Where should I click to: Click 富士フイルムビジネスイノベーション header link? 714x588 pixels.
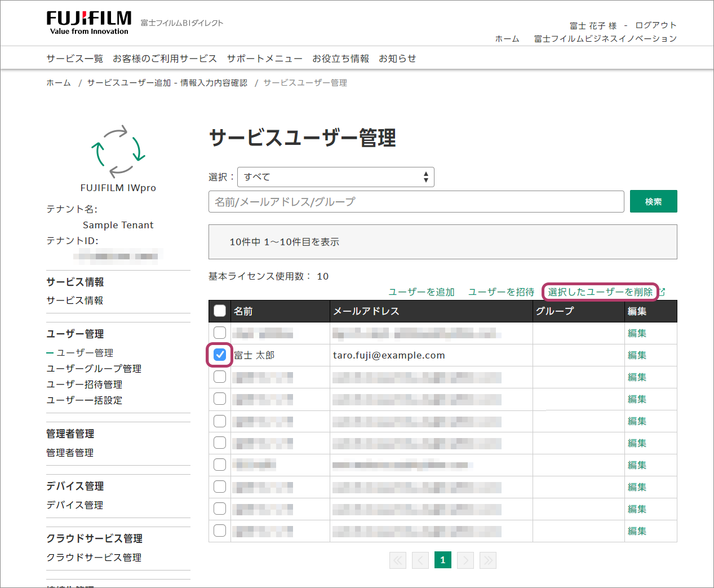(x=605, y=39)
